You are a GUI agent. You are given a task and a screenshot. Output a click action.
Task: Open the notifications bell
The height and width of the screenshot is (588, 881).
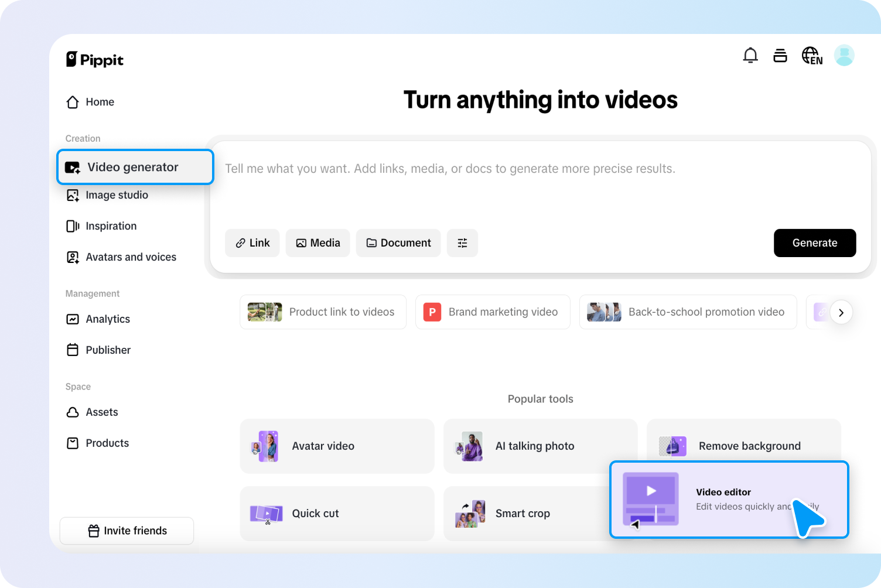(750, 54)
